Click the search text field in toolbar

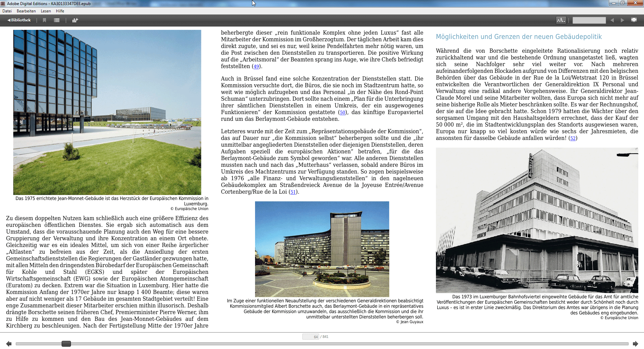pos(589,20)
